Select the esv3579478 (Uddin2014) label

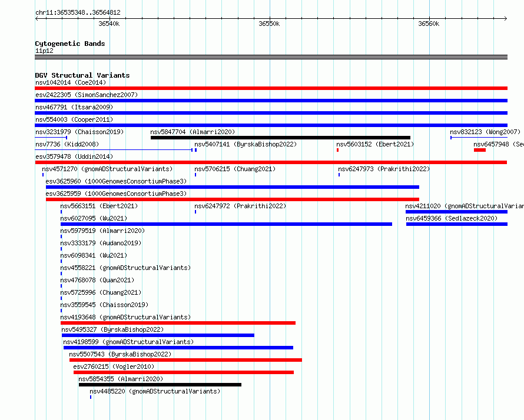(x=74, y=156)
